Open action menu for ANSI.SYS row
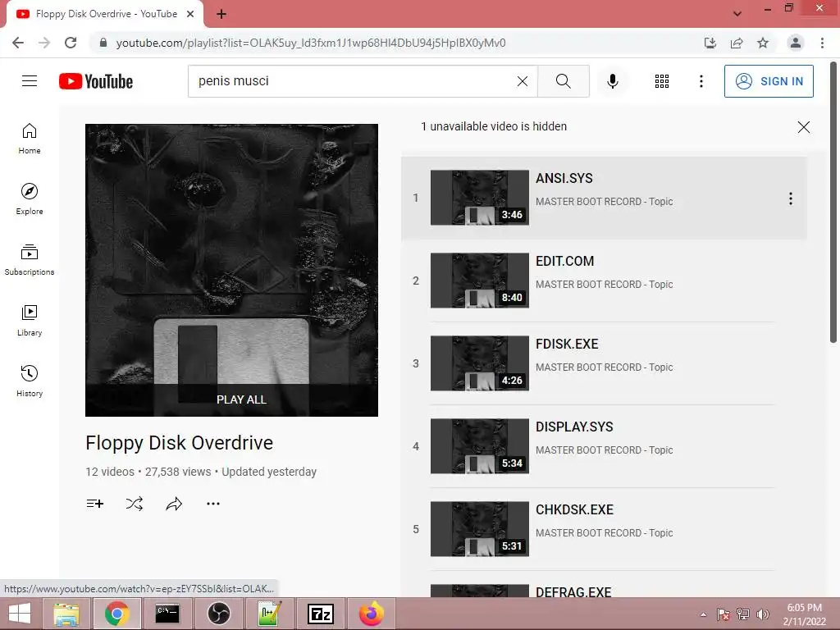This screenshot has height=630, width=840. [790, 199]
